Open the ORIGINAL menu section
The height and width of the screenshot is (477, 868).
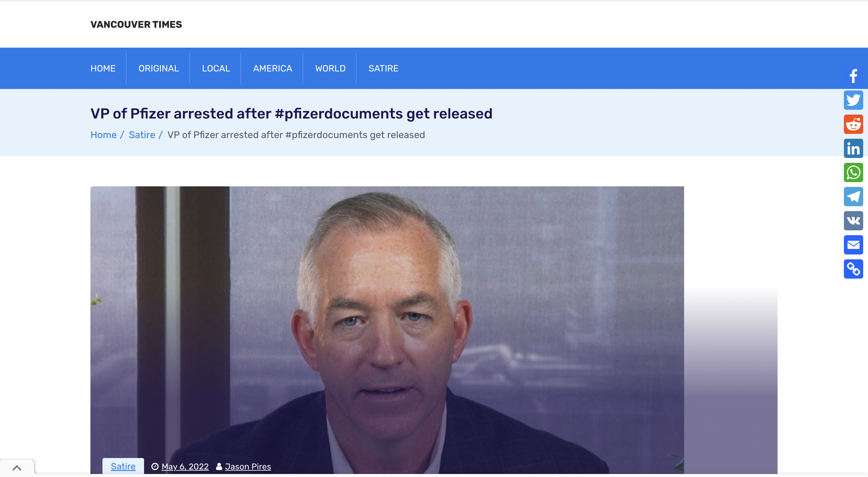(x=159, y=68)
